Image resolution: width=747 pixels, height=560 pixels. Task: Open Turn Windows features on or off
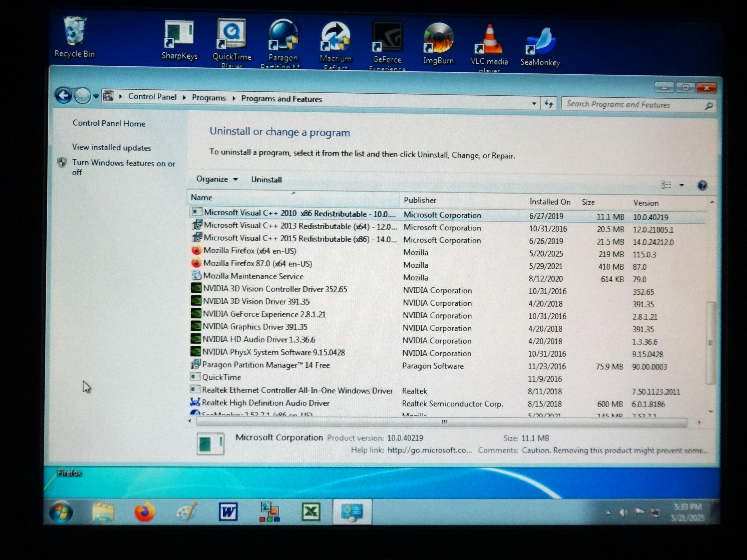click(x=123, y=167)
